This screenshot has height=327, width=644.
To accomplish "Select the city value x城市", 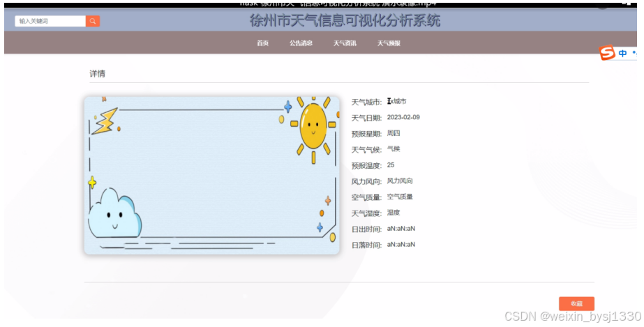I will click(397, 101).
